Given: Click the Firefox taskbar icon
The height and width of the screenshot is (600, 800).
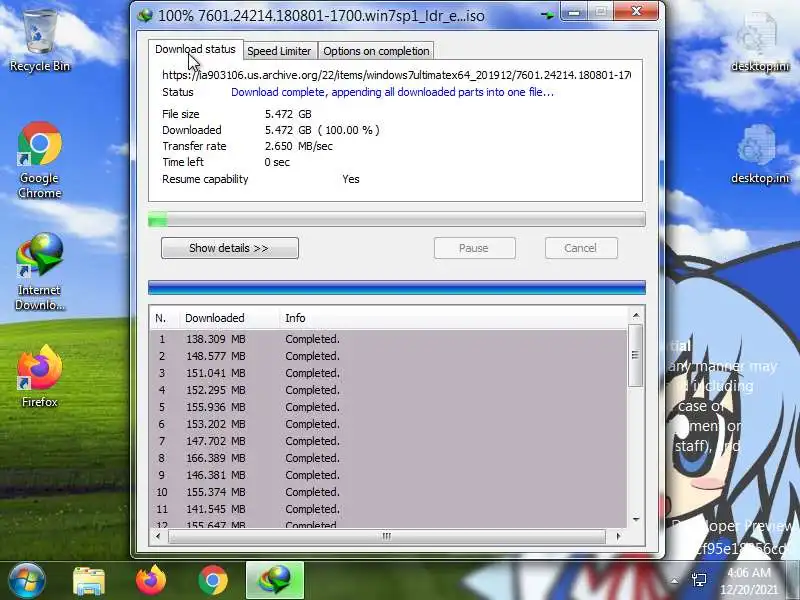Looking at the screenshot, I should point(151,580).
